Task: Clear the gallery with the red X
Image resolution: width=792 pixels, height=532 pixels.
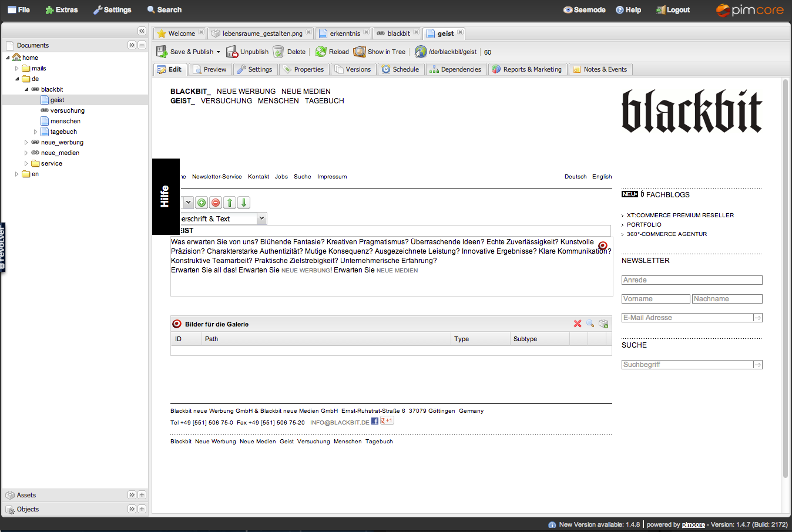Action: point(578,323)
